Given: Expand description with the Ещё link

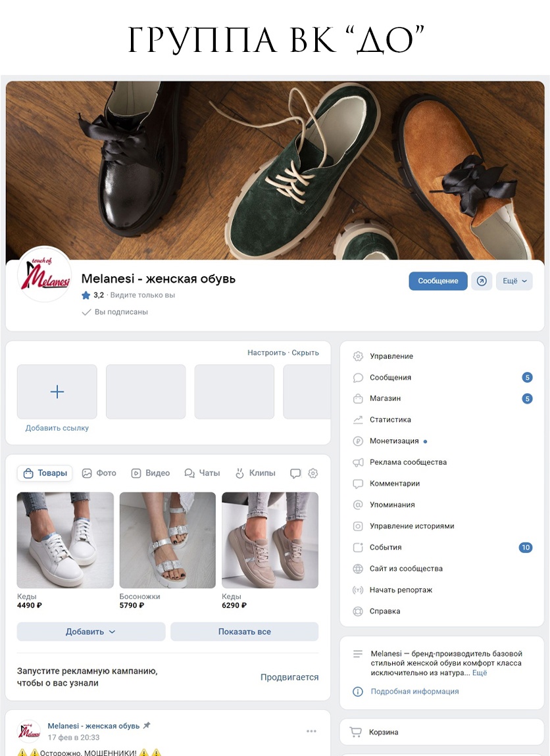Looking at the screenshot, I should click(480, 673).
